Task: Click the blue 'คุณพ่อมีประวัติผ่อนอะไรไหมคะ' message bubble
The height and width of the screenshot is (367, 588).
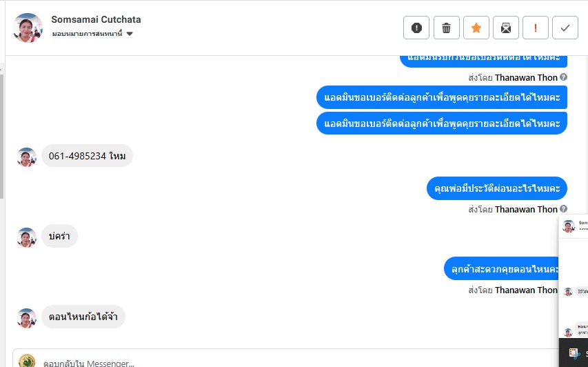Action: [x=496, y=188]
